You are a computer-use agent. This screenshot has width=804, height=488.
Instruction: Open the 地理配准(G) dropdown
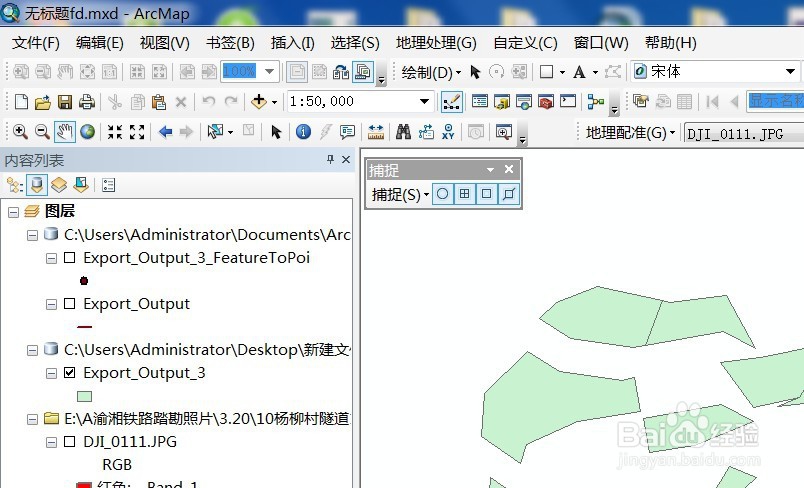pyautogui.click(x=630, y=133)
